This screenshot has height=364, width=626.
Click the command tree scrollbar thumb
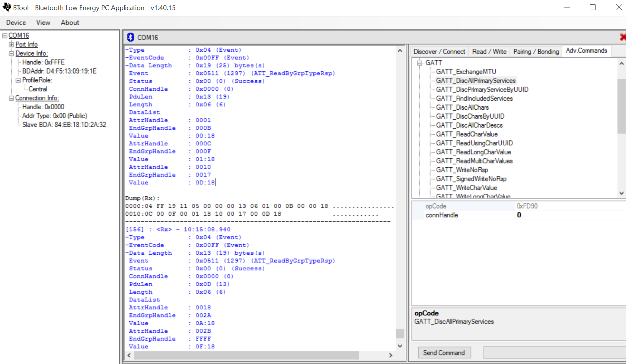click(622, 106)
